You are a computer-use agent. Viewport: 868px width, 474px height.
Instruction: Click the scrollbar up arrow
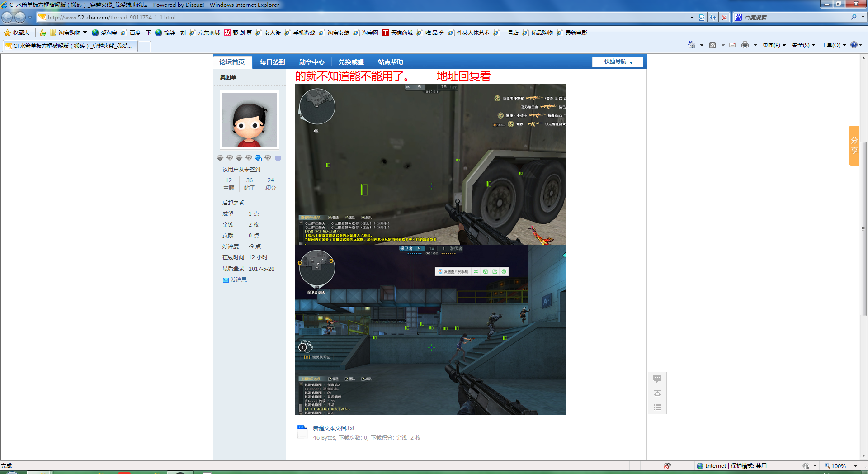[x=863, y=58]
